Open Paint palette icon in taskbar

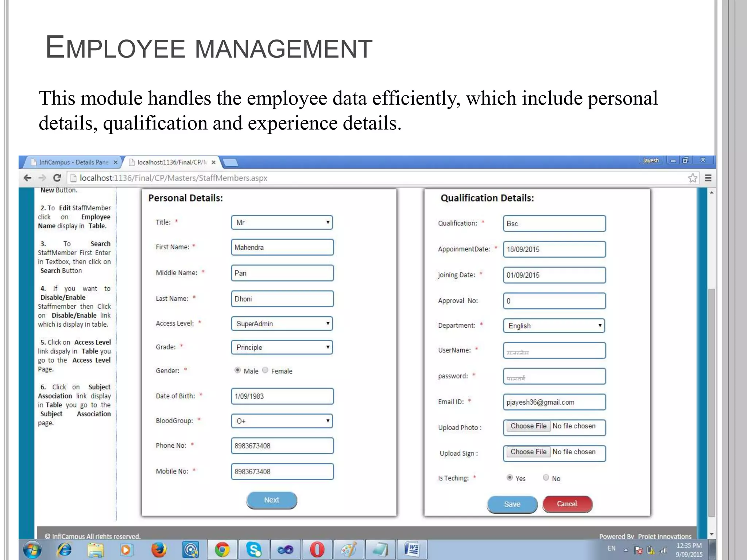pos(348,550)
